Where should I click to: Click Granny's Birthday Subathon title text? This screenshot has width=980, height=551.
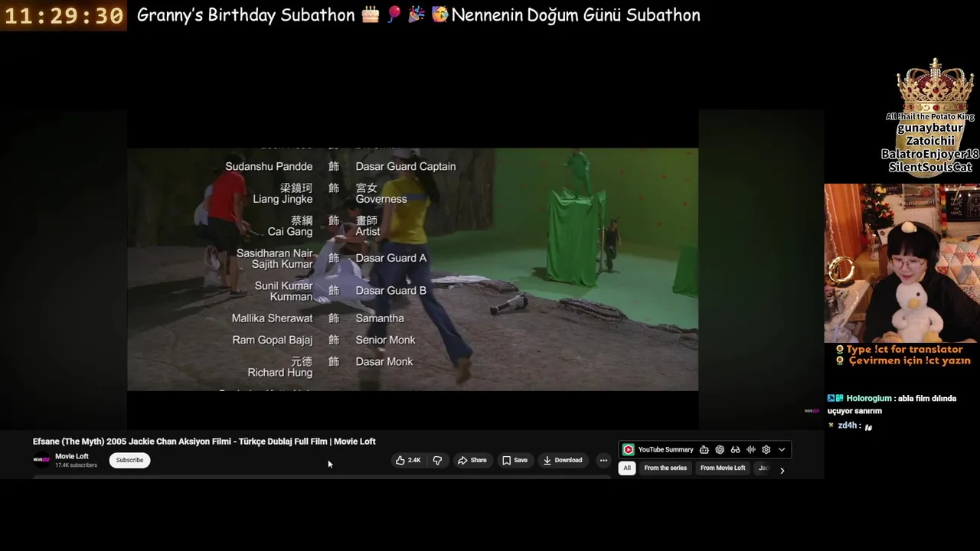[x=246, y=15]
